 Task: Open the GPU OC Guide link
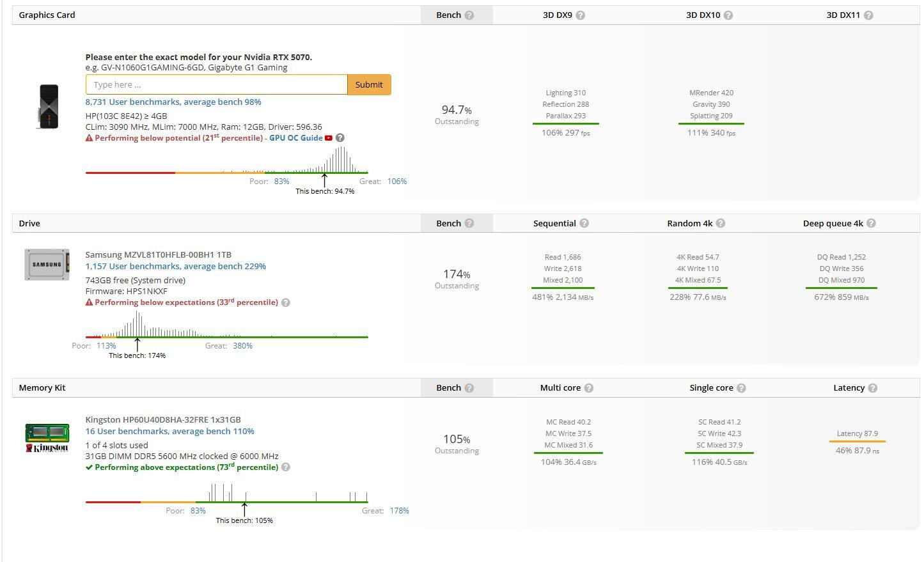tap(296, 138)
